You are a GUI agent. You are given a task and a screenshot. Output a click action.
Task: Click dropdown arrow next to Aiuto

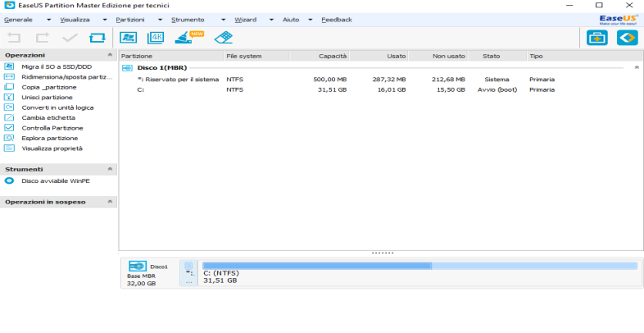[311, 20]
